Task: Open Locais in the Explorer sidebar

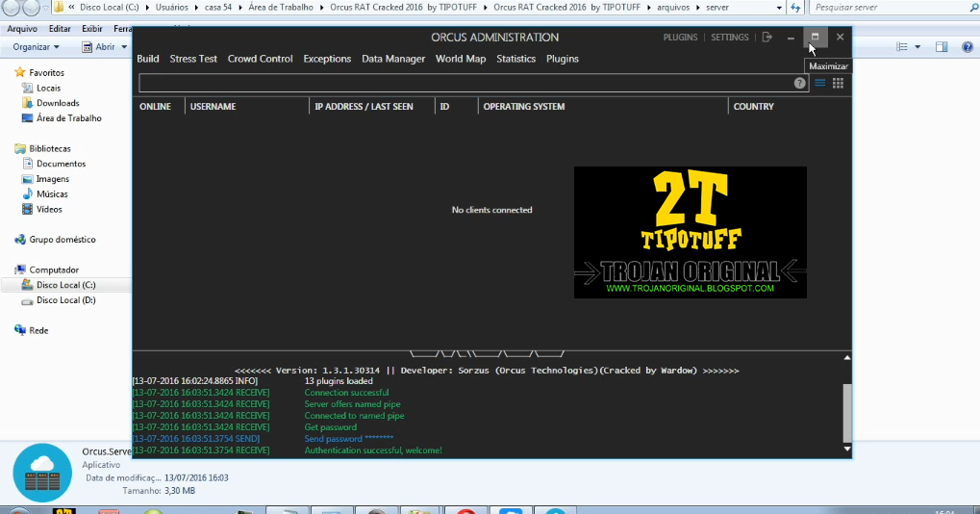Action: tap(48, 89)
